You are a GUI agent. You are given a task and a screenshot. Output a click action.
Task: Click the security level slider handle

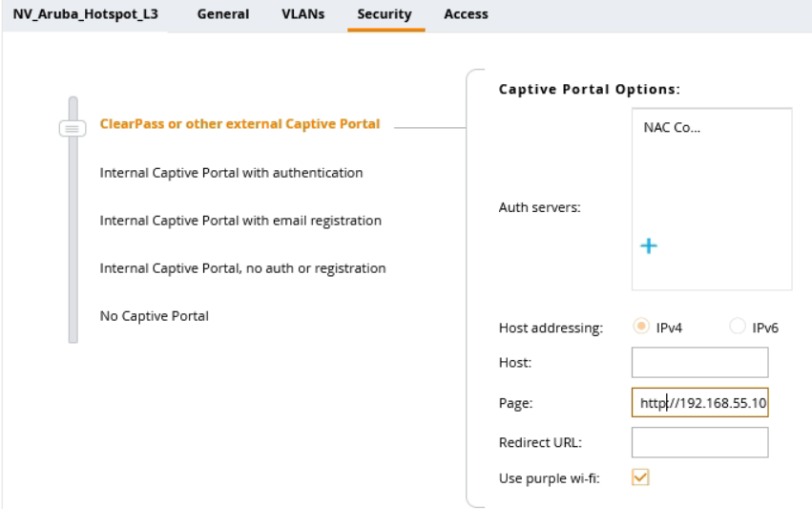click(73, 127)
